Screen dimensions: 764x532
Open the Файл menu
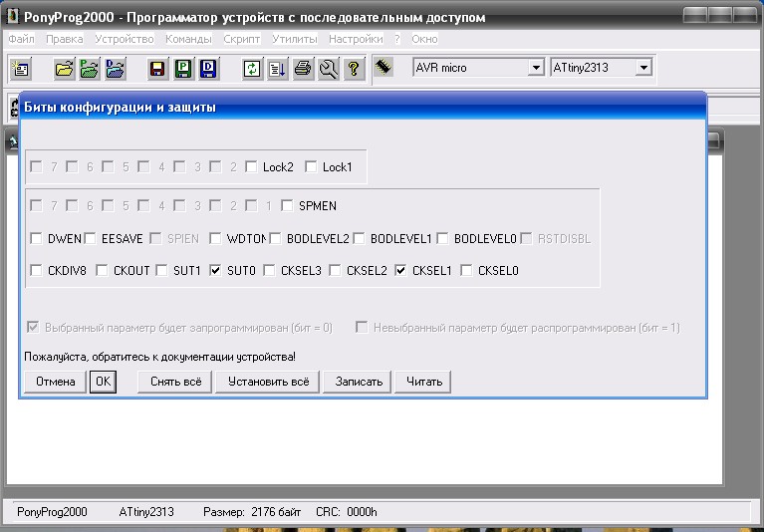22,39
